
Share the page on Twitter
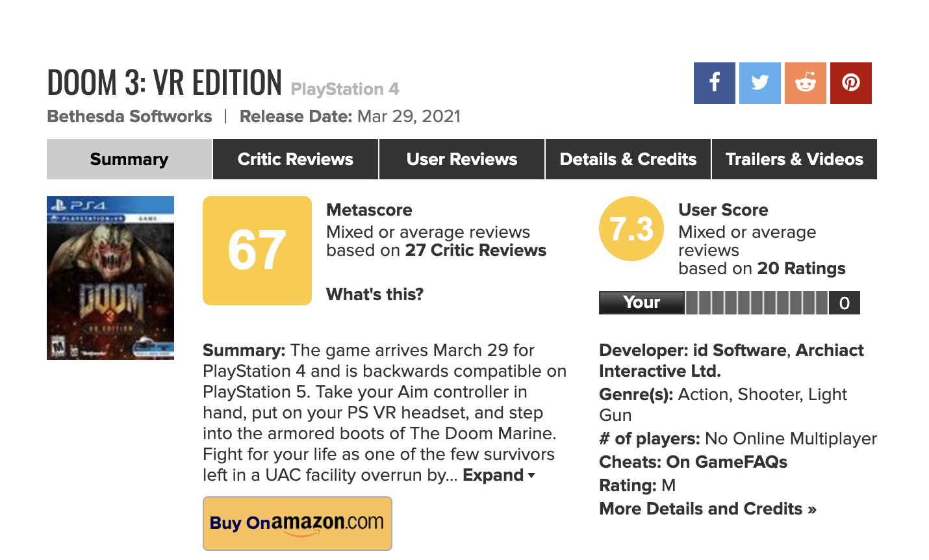tap(759, 83)
